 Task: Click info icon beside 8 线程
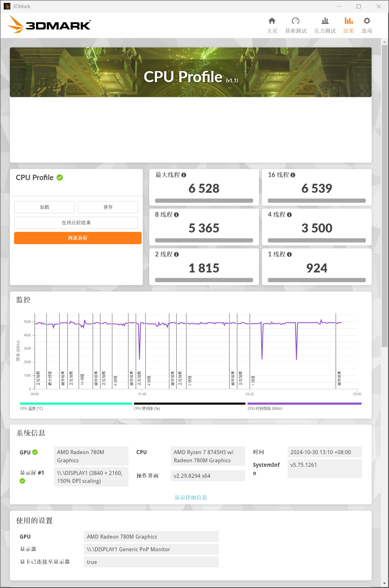point(176,215)
